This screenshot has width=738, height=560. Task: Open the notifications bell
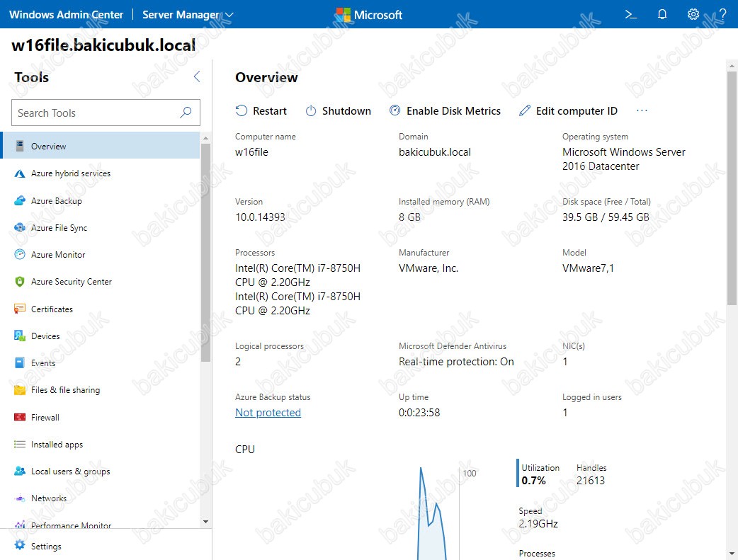pyautogui.click(x=662, y=15)
